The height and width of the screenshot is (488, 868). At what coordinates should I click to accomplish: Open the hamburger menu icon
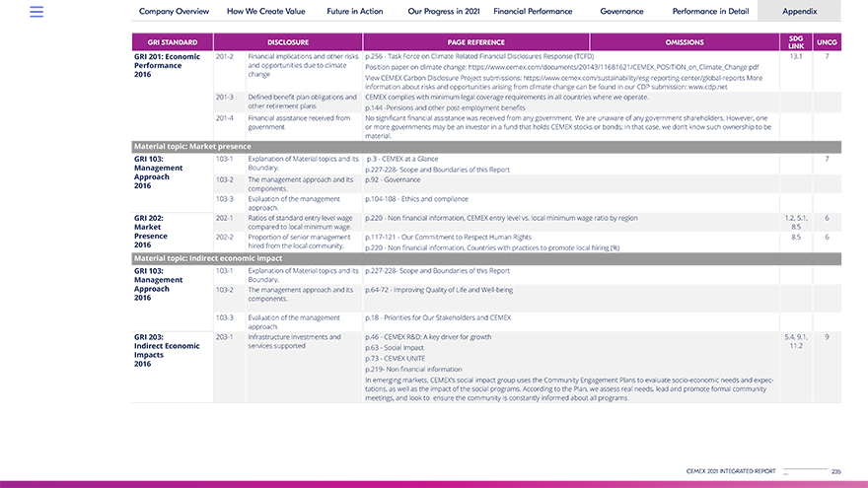click(36, 12)
